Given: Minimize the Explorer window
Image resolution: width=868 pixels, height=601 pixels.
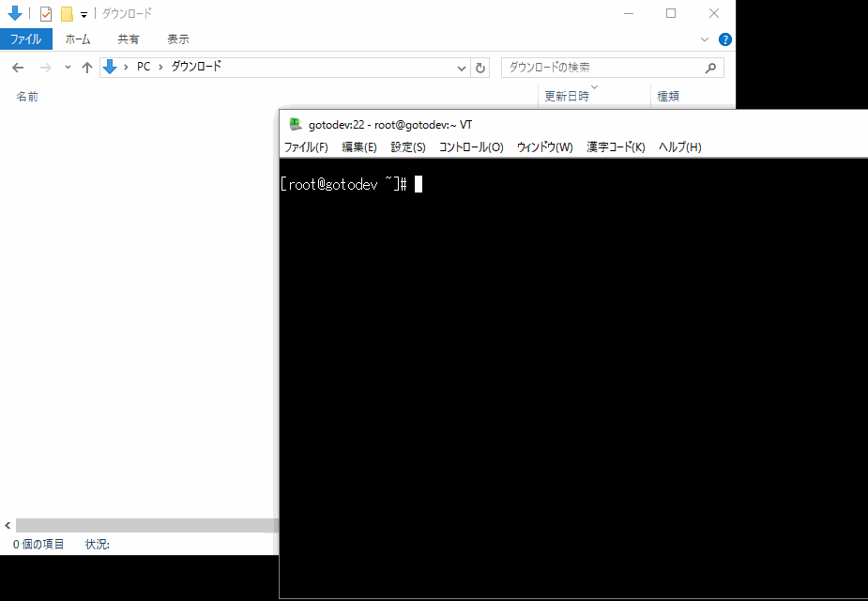Looking at the screenshot, I should pyautogui.click(x=629, y=13).
